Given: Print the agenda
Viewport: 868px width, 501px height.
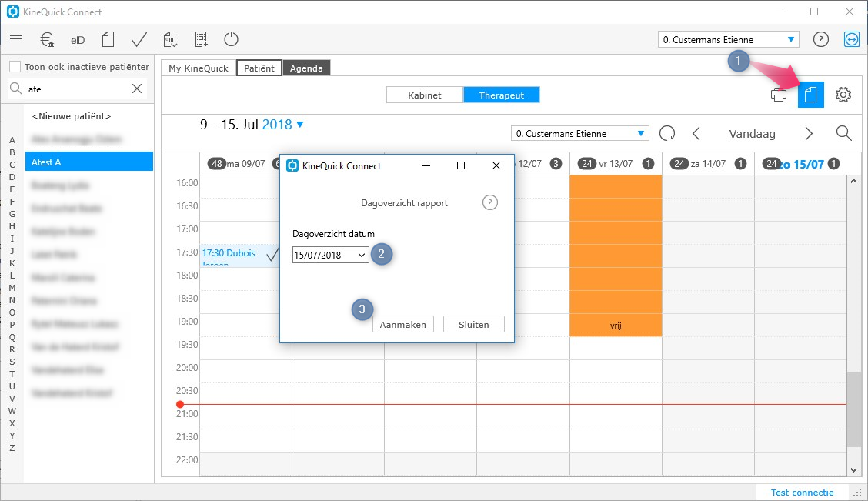Looking at the screenshot, I should pyautogui.click(x=779, y=95).
